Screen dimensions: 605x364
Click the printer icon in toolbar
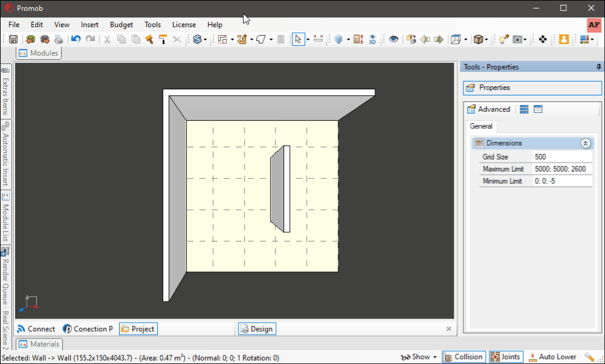pos(59,39)
